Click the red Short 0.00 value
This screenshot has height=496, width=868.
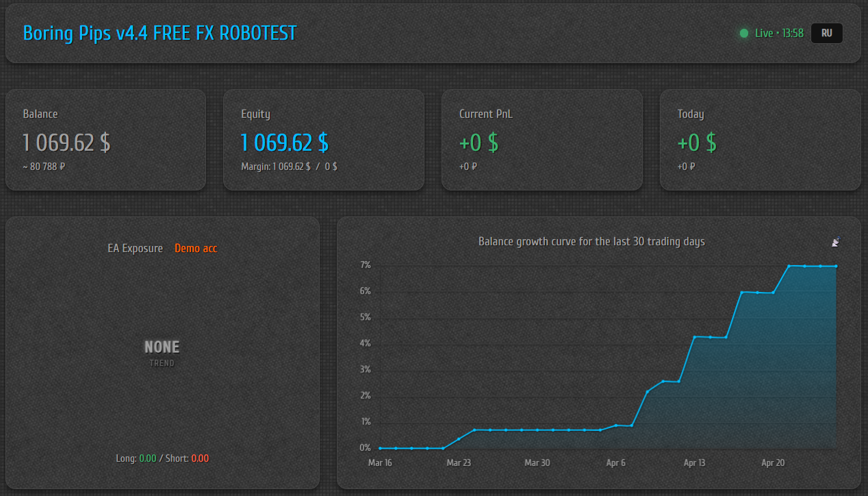pos(200,458)
